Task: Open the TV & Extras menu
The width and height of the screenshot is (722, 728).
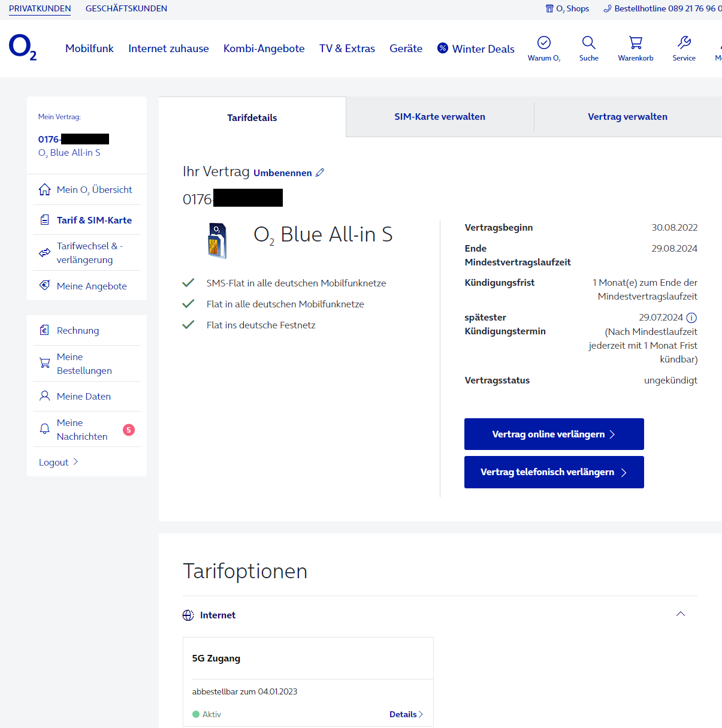Action: 347,49
